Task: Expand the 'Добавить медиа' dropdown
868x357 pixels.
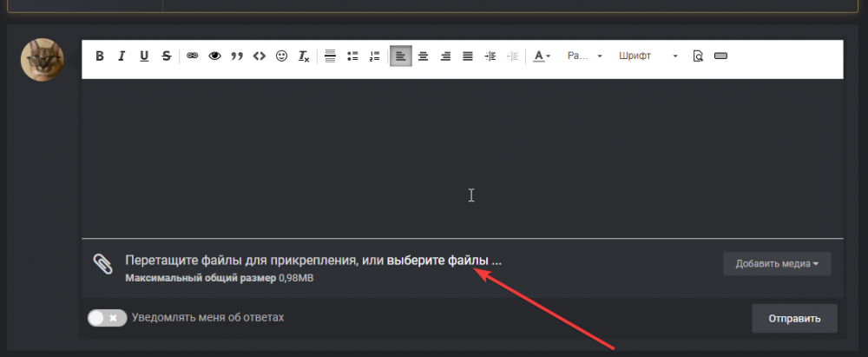Action: tap(777, 264)
